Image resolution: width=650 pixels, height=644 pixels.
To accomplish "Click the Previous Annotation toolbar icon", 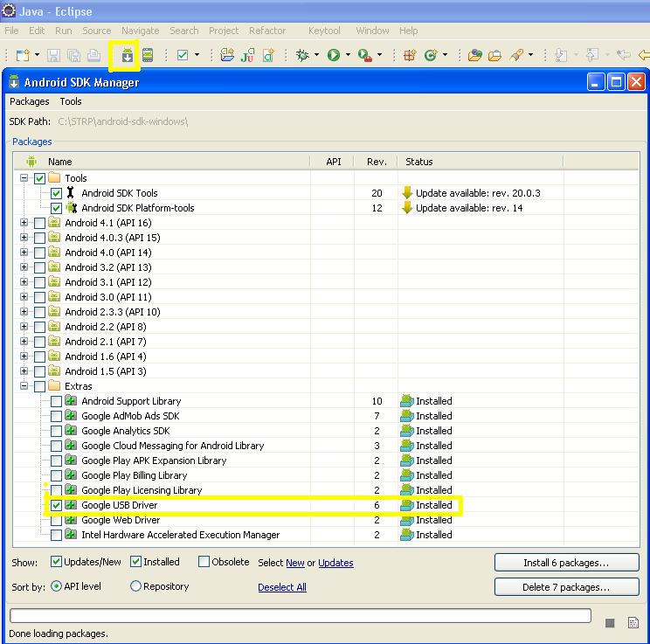I will (592, 55).
